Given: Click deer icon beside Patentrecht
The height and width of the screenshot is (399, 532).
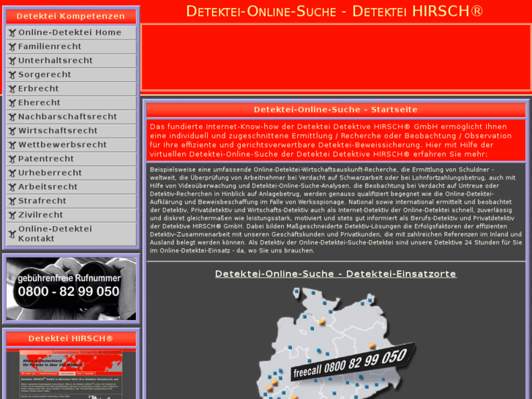Looking at the screenshot, I should tap(12, 160).
